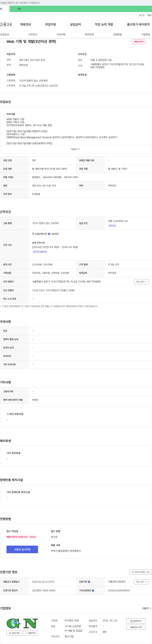152x644 pixels.
Task: Click 웹 개발자(웹 엔지니어·웹 프로그래머) cell
Action: (49, 169)
